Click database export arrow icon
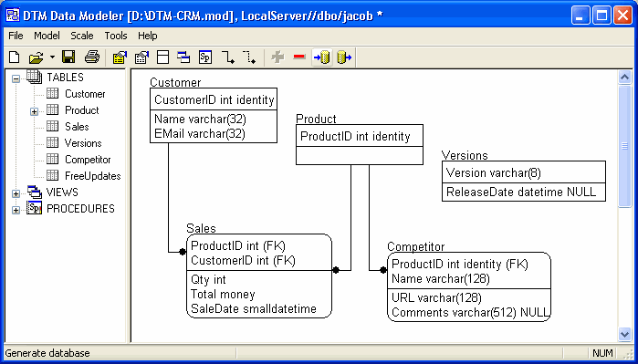 click(x=344, y=57)
